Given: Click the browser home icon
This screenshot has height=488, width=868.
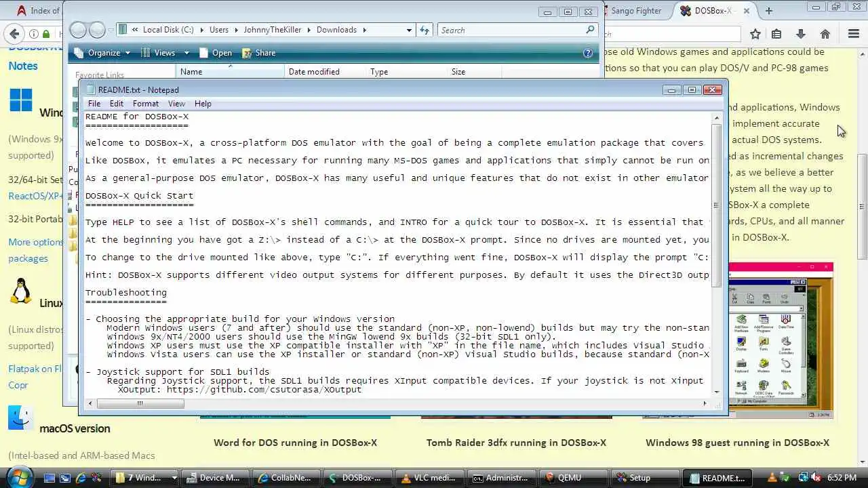Looking at the screenshot, I should tap(825, 34).
